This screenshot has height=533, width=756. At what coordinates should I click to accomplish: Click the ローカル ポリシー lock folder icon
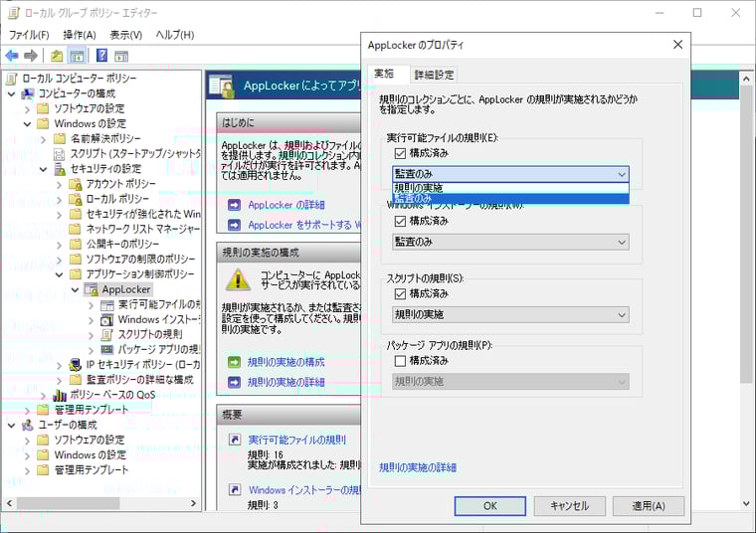pyautogui.click(x=76, y=199)
